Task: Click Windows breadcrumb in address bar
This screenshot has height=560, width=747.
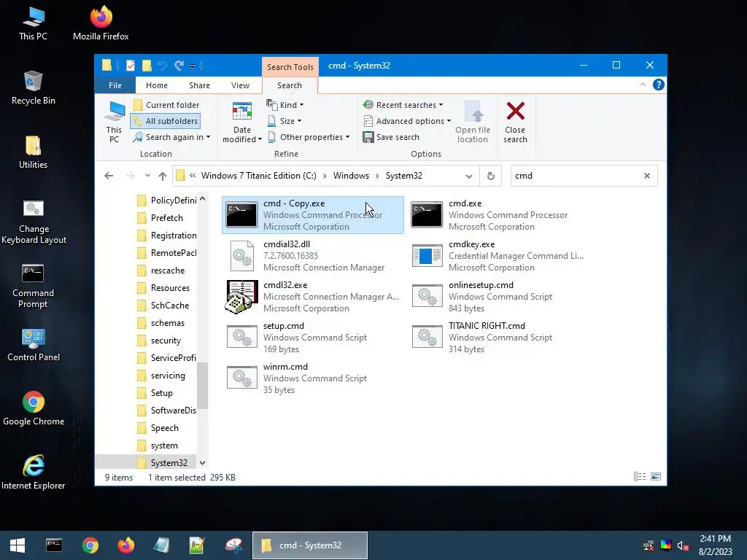Action: 351,176
